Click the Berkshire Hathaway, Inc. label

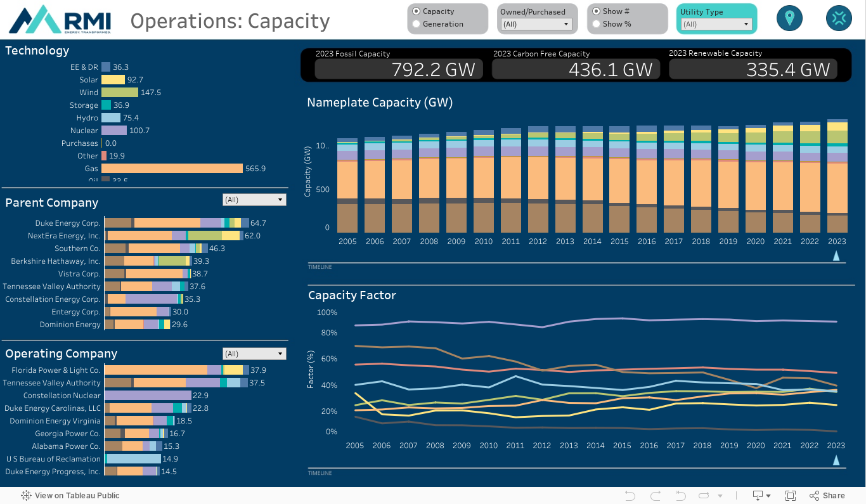[x=56, y=261]
